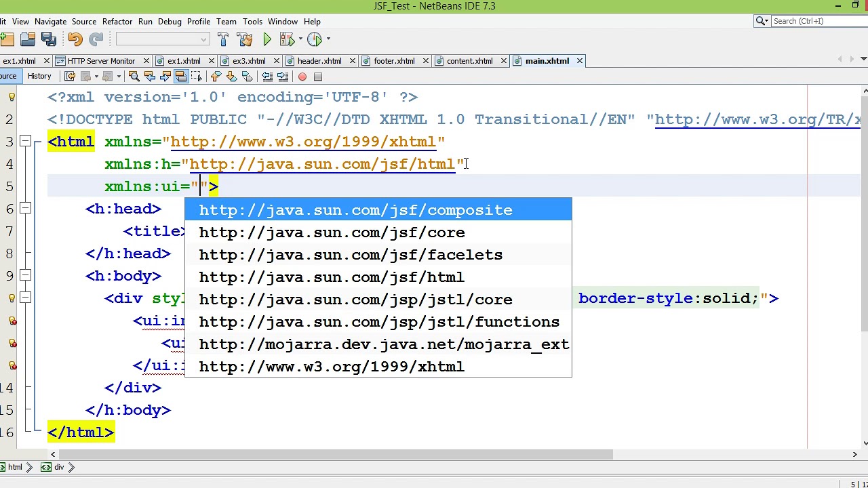Image resolution: width=868 pixels, height=488 pixels.
Task: Click the lightbulb hint beside div line
Action: point(12,299)
